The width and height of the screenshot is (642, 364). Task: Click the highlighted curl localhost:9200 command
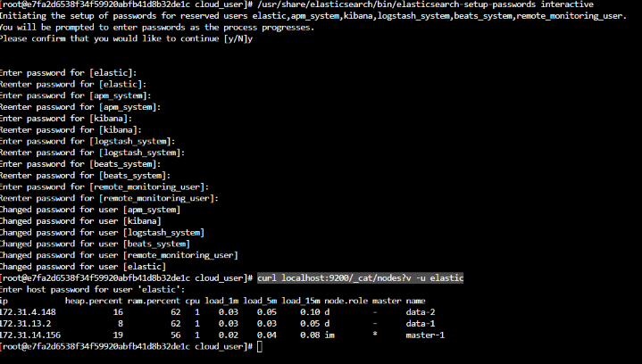tap(360, 278)
